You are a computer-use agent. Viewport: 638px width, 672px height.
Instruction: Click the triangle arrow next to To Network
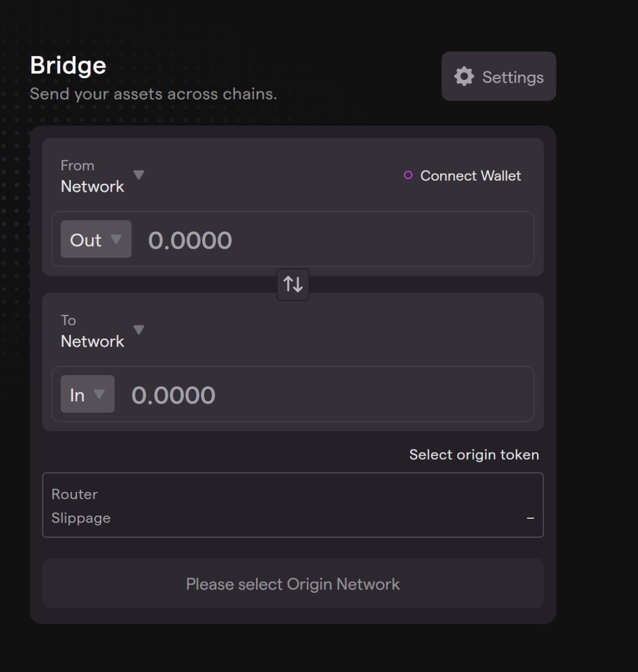click(x=139, y=330)
